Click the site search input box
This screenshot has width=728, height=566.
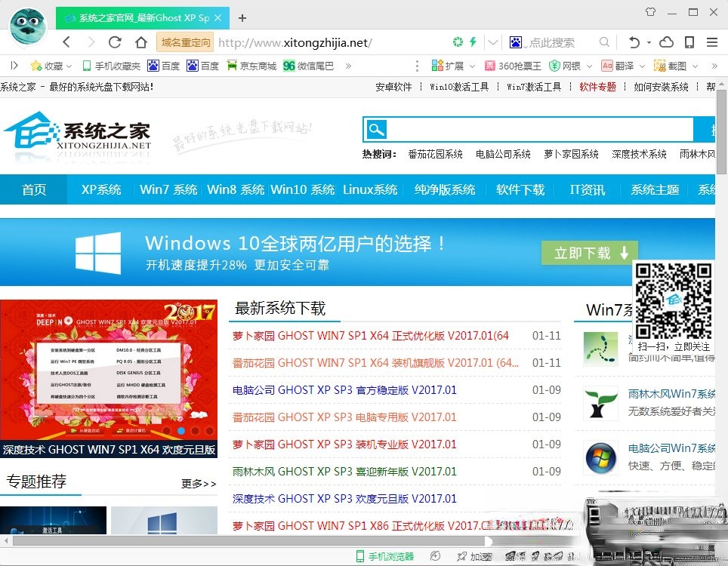point(539,130)
